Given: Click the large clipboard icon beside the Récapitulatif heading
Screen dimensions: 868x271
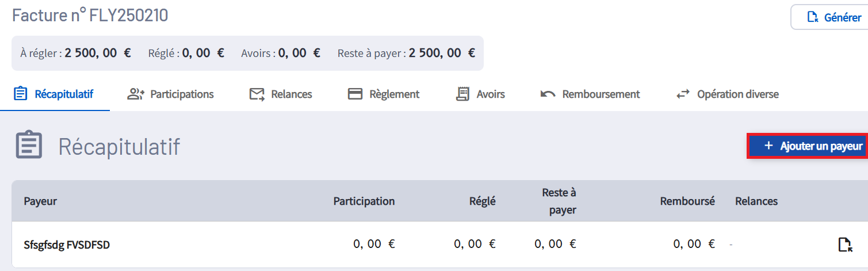Looking at the screenshot, I should pyautogui.click(x=29, y=147).
